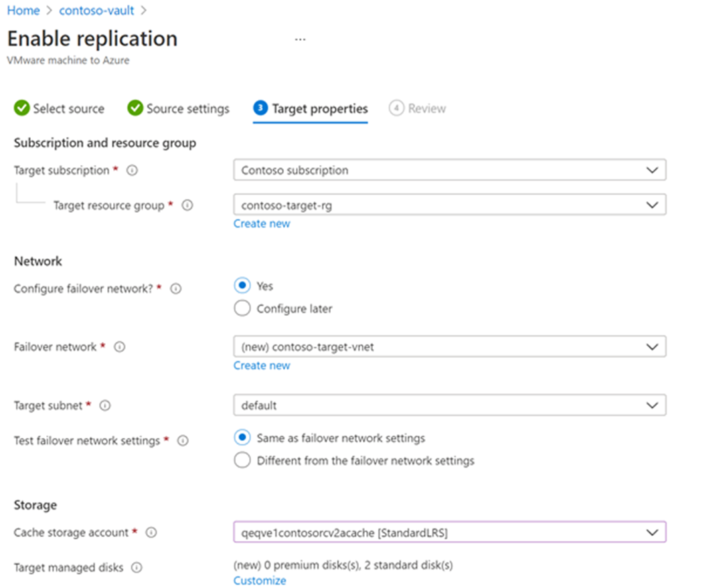Navigate to contoso-vault in breadcrumb
The image size is (721, 588).
coord(96,11)
